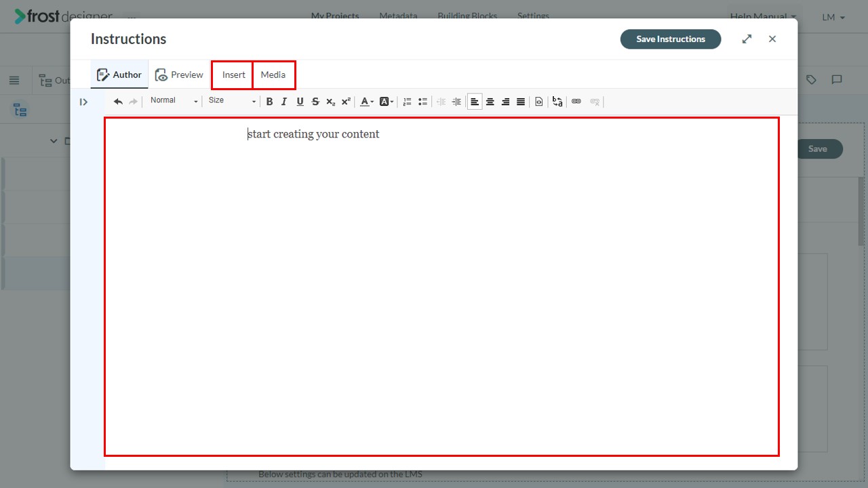Open the Normal paragraph format dropdown
868x488 pixels.
point(174,101)
